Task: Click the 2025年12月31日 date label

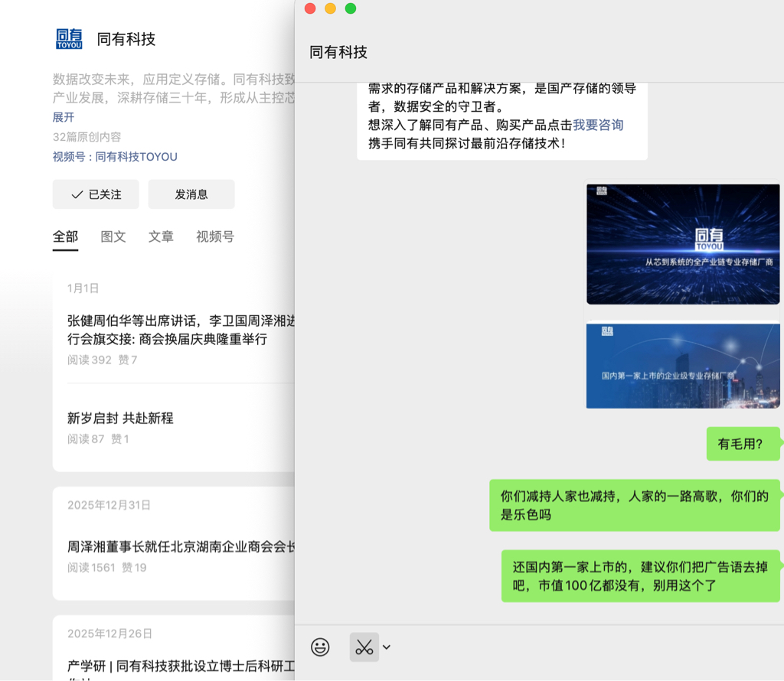Action: pos(109,505)
